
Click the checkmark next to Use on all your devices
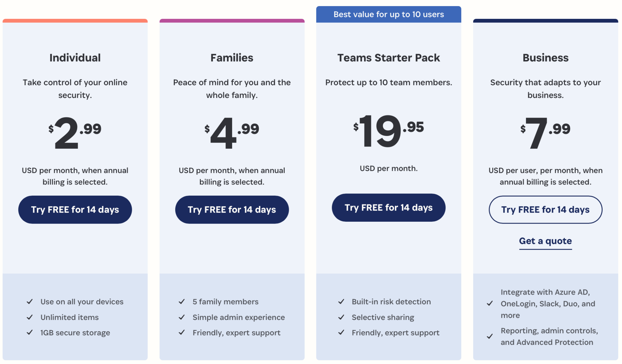(29, 302)
